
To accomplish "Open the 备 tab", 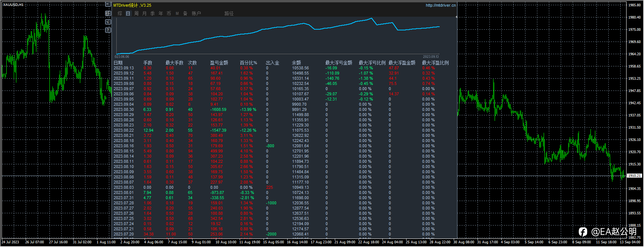I will [185, 13].
